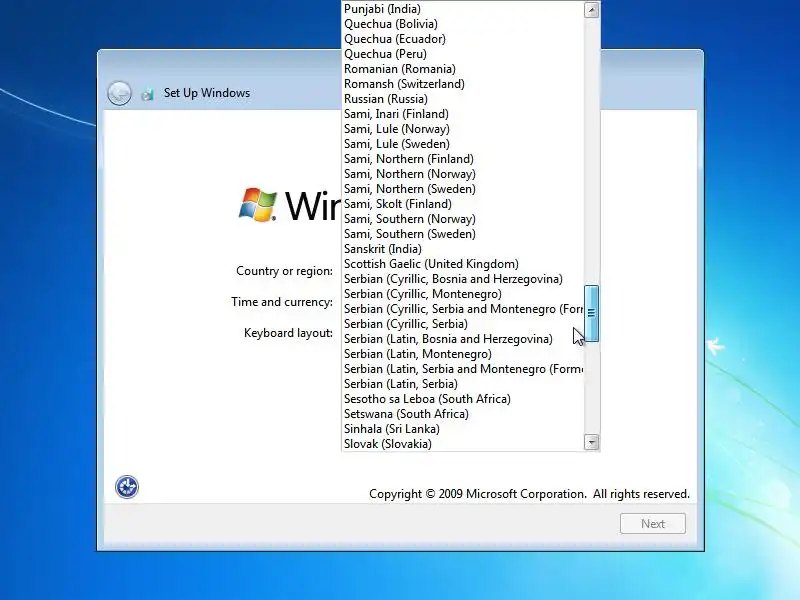Select Romanian (Romania)

point(463,69)
